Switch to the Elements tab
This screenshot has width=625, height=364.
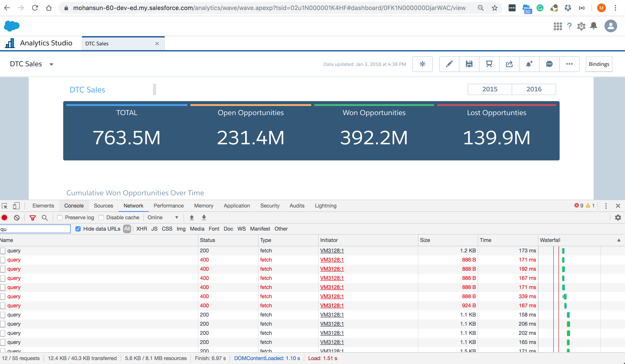[x=43, y=206]
